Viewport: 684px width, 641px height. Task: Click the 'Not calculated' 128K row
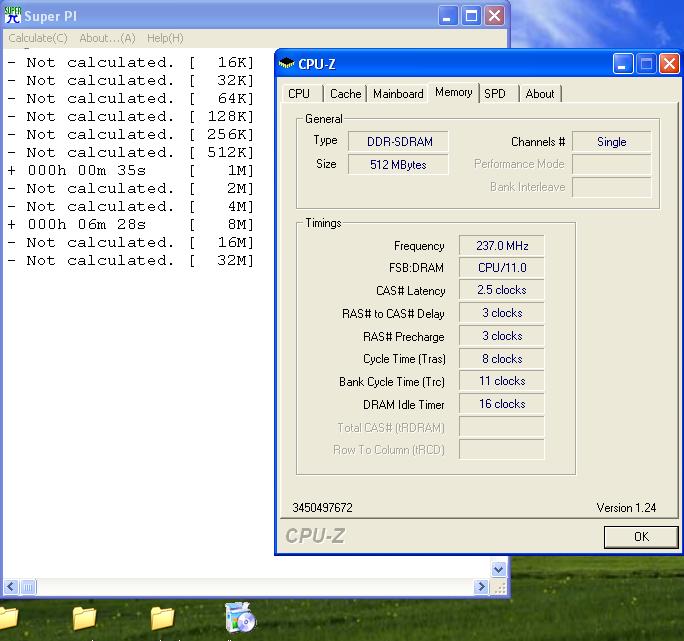click(130, 117)
